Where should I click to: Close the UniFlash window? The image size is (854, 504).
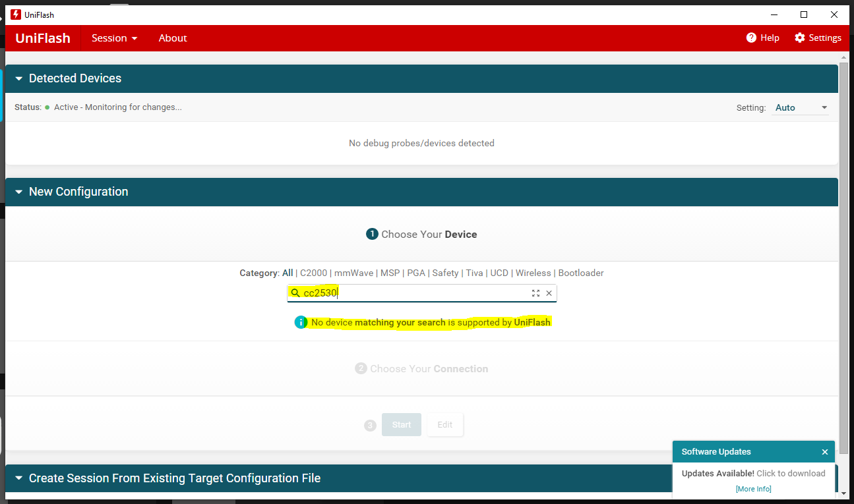click(834, 14)
